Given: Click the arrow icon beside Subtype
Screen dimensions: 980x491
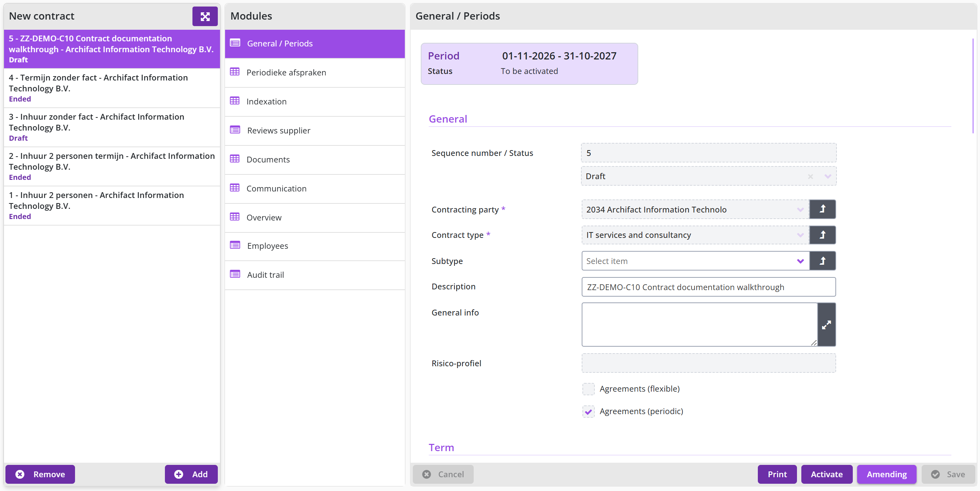Looking at the screenshot, I should [x=822, y=261].
